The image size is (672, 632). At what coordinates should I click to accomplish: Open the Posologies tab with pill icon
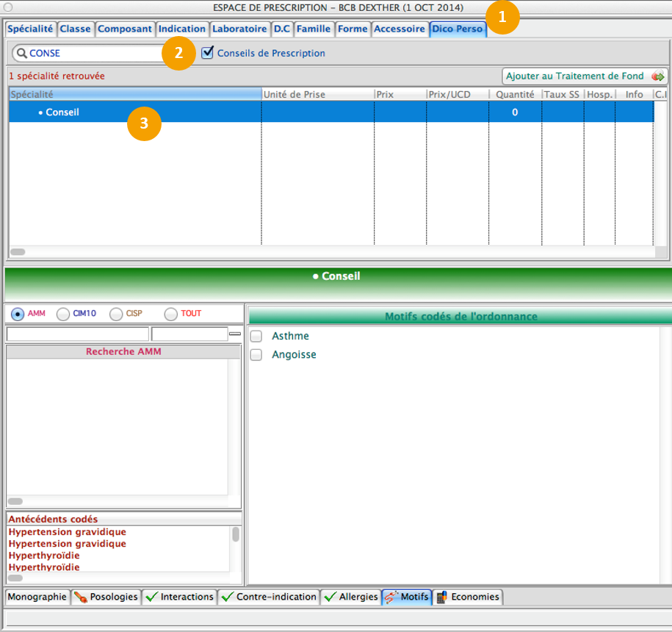pyautogui.click(x=81, y=597)
